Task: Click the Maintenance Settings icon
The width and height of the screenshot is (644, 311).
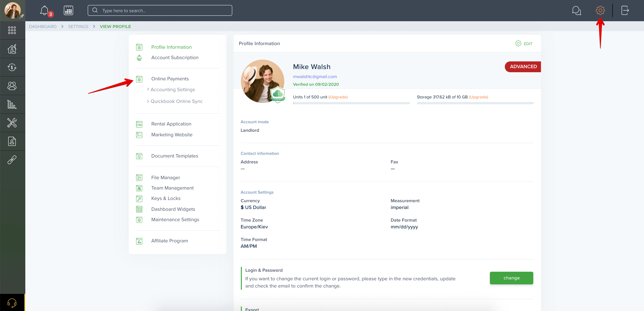Action: pos(139,220)
